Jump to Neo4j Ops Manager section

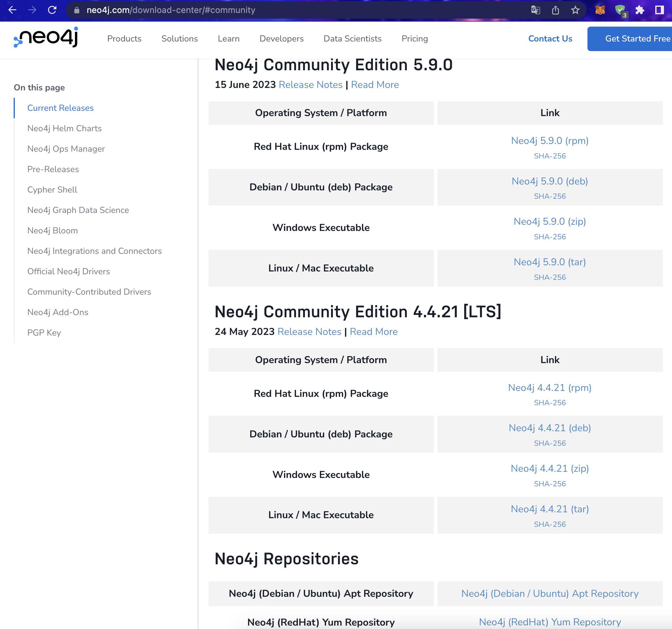click(66, 149)
